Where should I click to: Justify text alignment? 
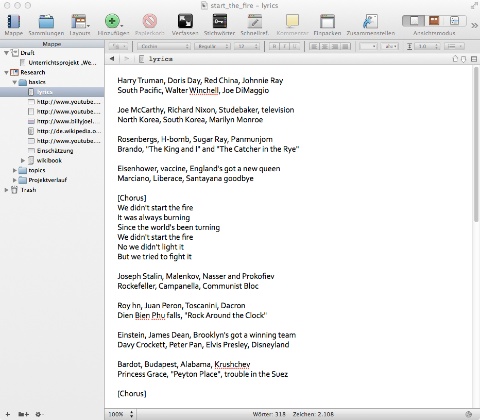click(x=346, y=46)
